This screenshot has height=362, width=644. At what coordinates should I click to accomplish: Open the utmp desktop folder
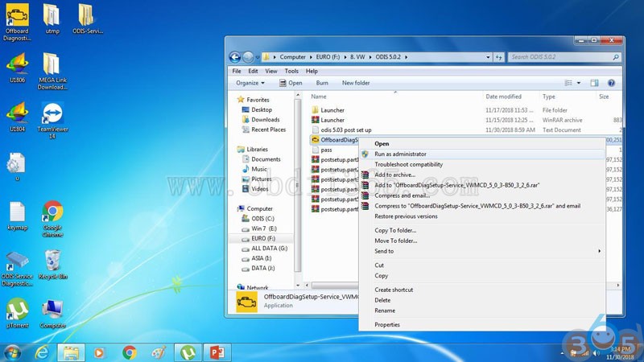coord(52,19)
